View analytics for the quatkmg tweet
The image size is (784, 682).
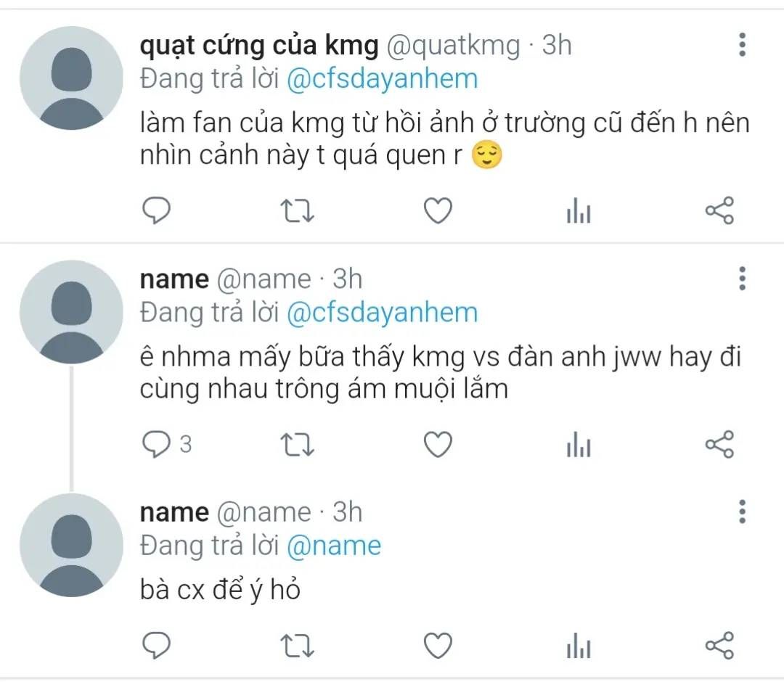[579, 211]
